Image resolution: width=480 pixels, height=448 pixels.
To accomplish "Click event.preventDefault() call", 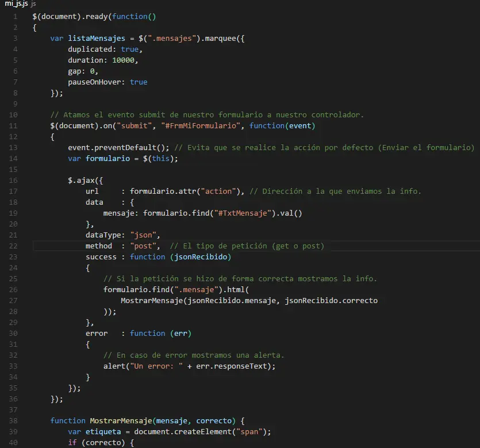I will tap(118, 148).
